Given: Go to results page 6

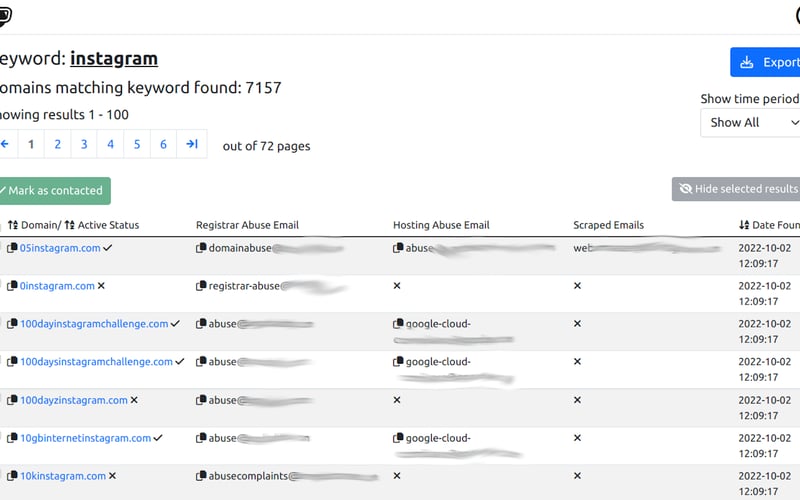Looking at the screenshot, I should [x=163, y=144].
